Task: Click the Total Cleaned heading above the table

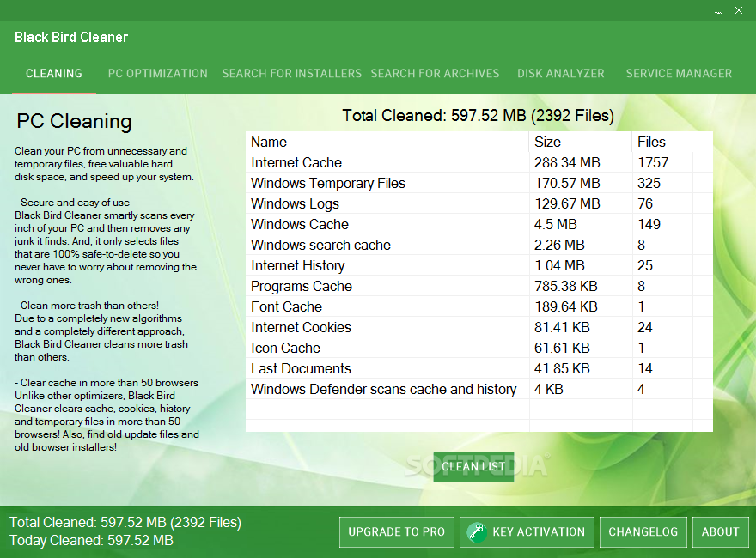Action: coord(479,116)
